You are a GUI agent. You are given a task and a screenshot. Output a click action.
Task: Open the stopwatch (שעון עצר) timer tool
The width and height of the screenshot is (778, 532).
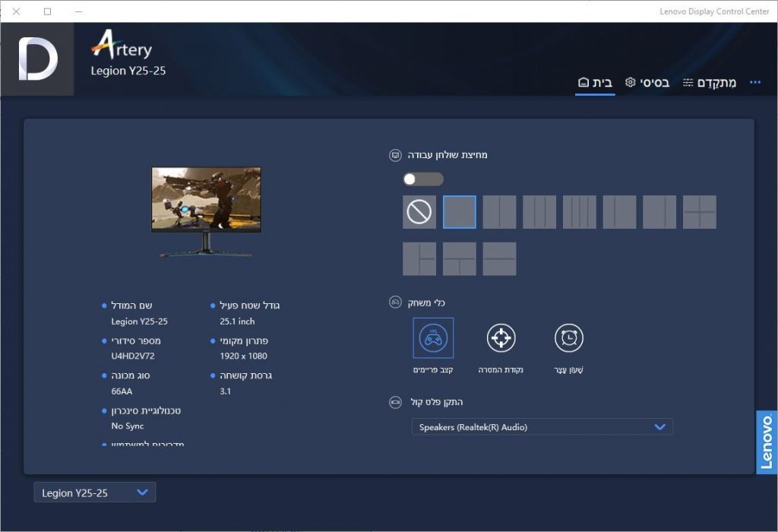tap(568, 338)
